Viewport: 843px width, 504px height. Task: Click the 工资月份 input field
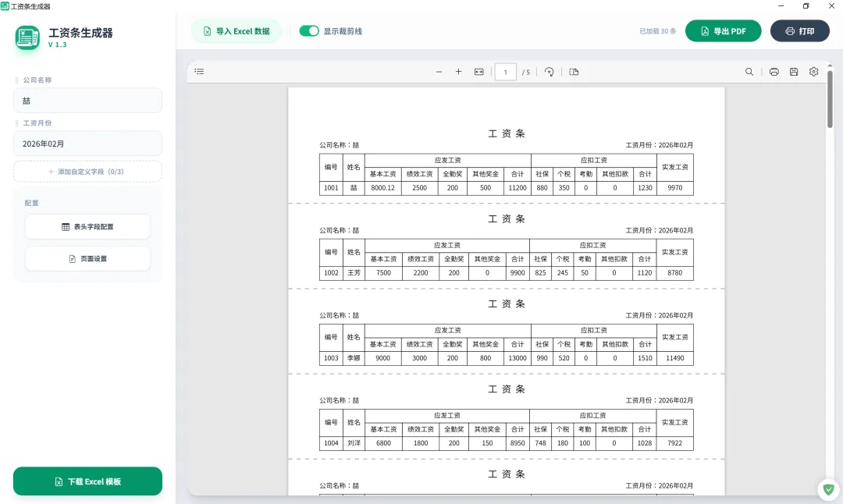coord(87,144)
